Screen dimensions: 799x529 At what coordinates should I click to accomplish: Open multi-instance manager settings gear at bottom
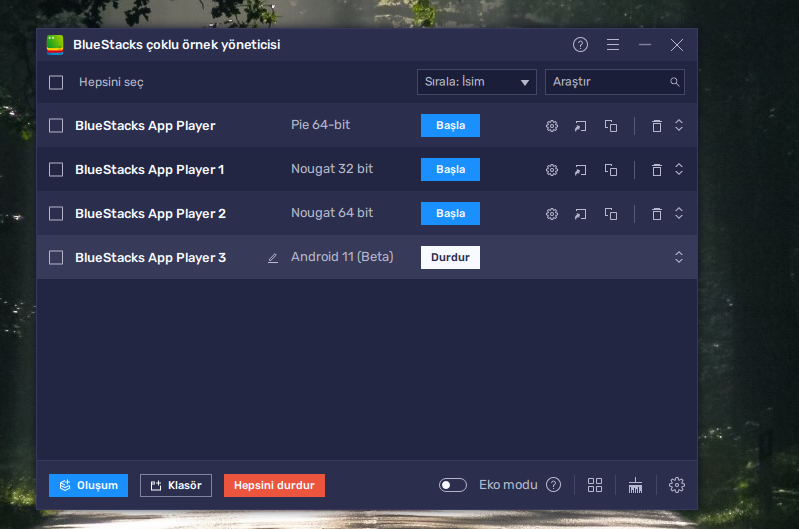click(x=676, y=485)
